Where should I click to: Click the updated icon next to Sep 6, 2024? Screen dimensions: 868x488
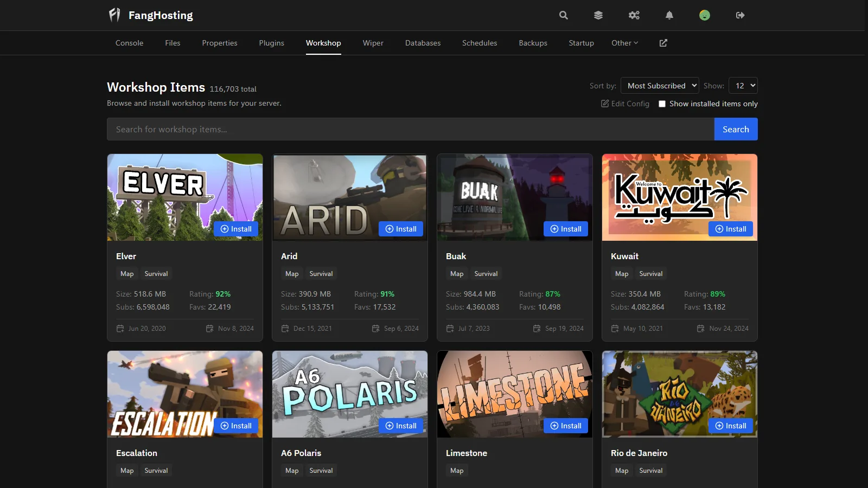pyautogui.click(x=376, y=329)
